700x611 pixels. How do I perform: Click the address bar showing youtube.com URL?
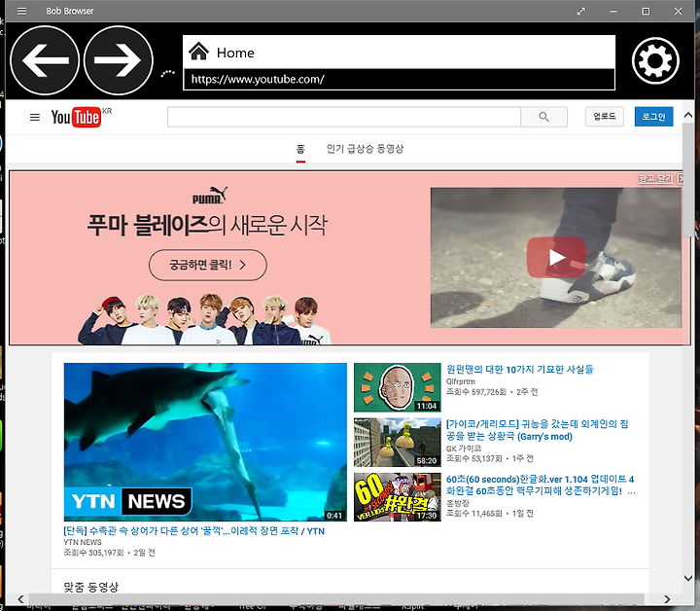(x=400, y=80)
